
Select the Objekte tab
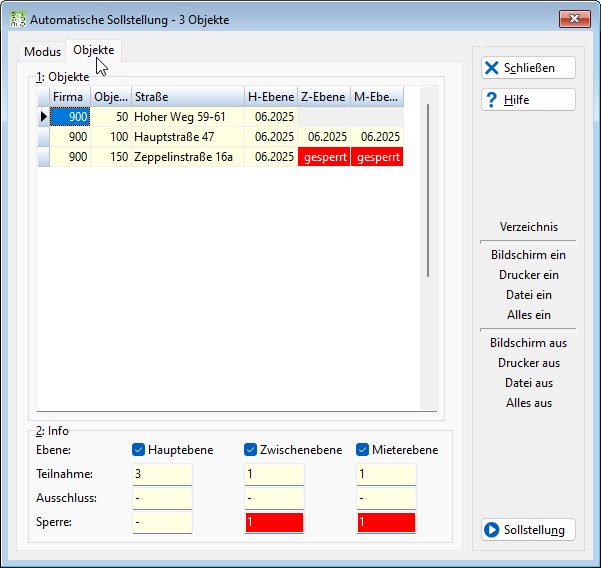pos(94,50)
